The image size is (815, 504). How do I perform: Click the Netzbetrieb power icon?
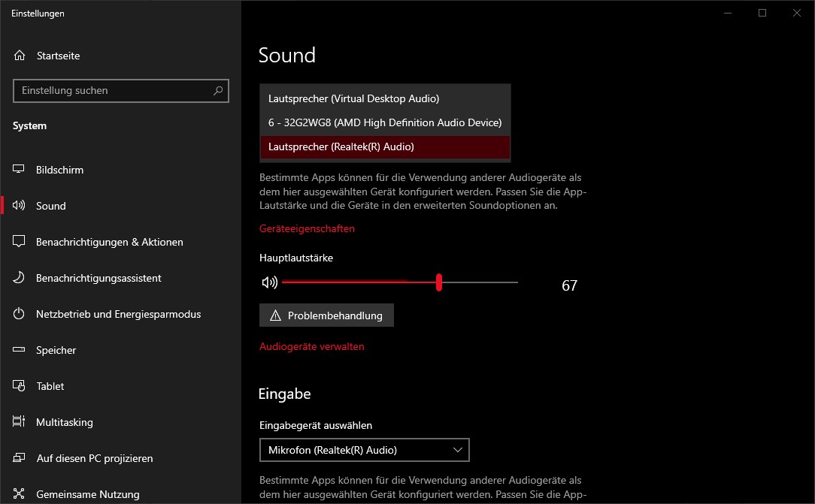20,314
